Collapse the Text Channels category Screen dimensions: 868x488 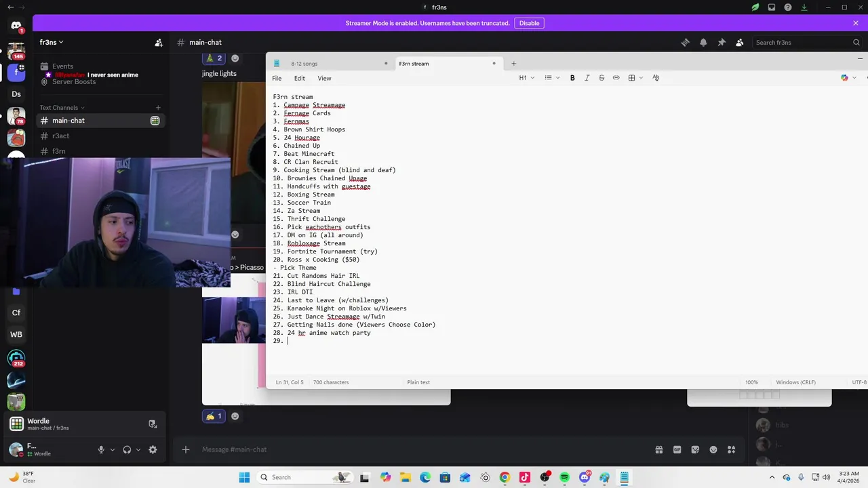[x=62, y=107]
